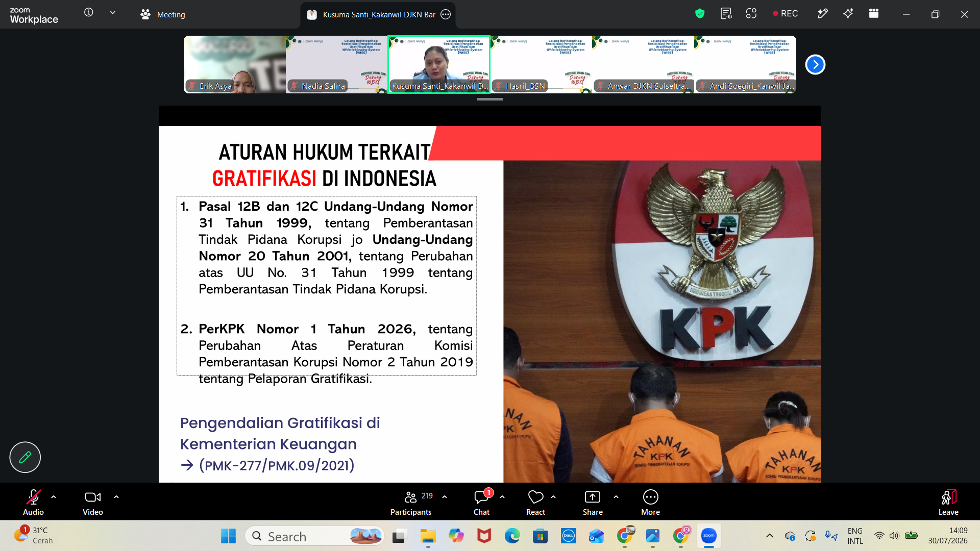Open McAfee from taskbar
This screenshot has width=980, height=551.
point(484,536)
